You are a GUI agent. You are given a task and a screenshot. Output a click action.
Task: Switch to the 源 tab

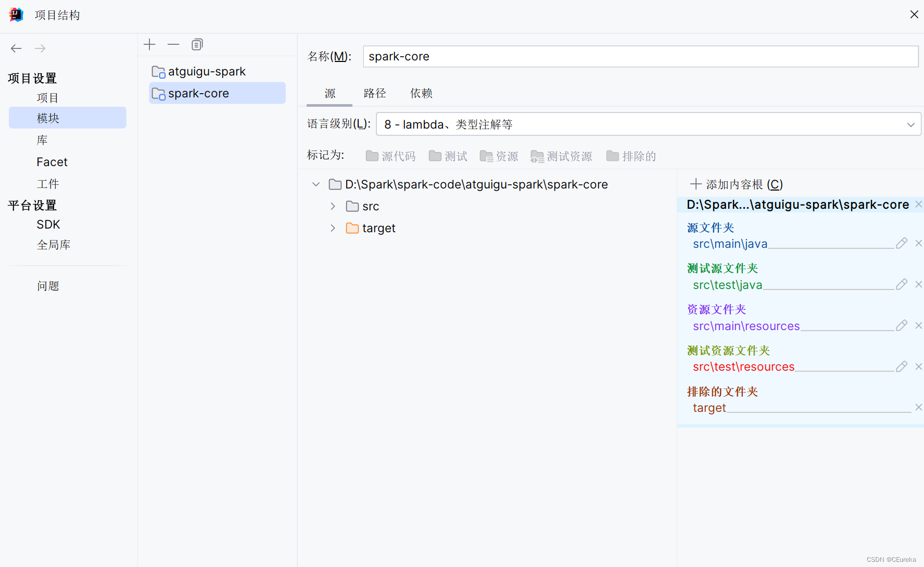point(330,94)
